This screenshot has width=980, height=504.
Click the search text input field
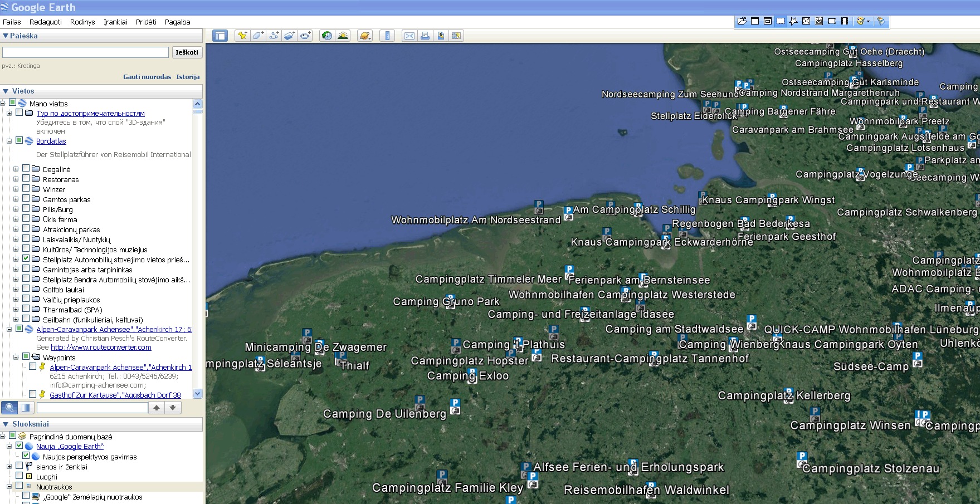85,52
